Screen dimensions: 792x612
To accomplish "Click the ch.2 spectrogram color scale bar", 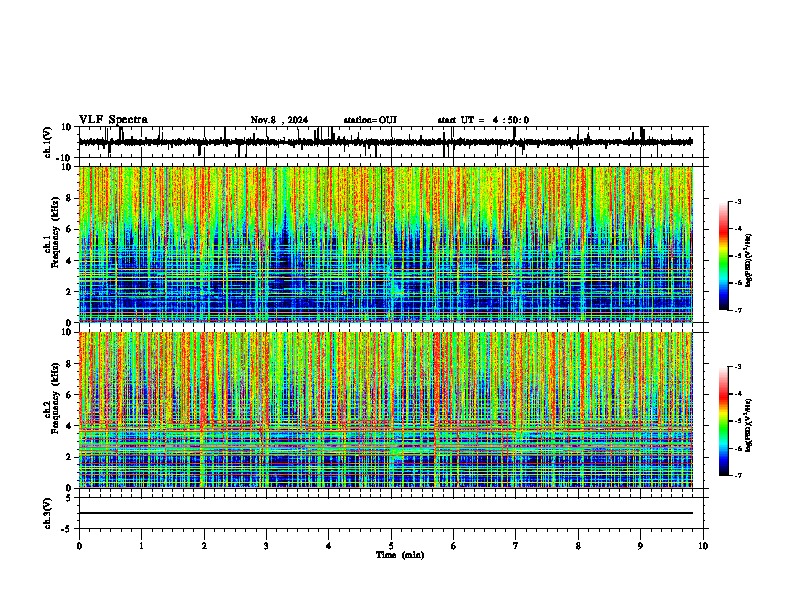I will coord(724,421).
